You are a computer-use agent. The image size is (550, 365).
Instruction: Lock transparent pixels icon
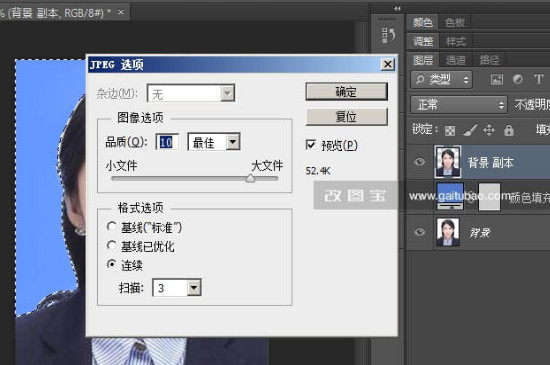click(x=450, y=131)
